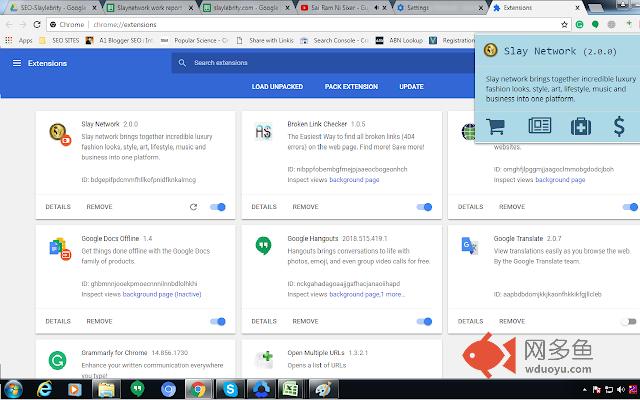Click the Broken Link Checker icon
Viewport: 640px width, 400px height.
263,132
